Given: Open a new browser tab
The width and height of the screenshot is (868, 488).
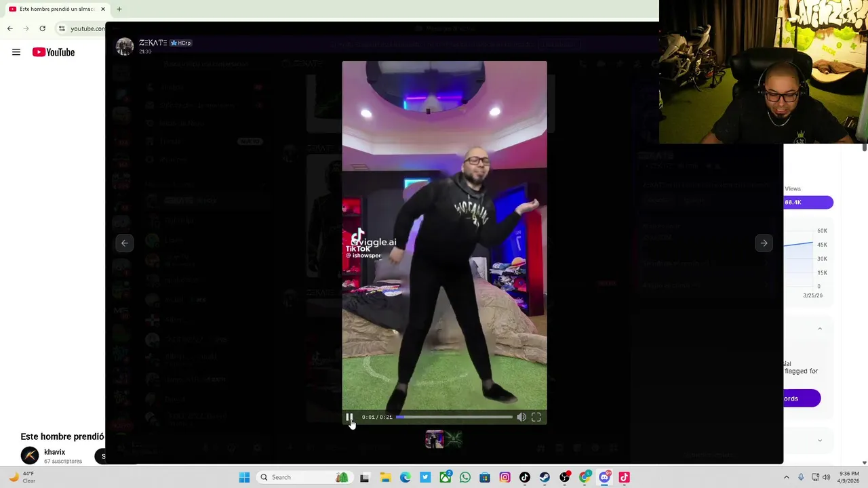Looking at the screenshot, I should coord(119,9).
